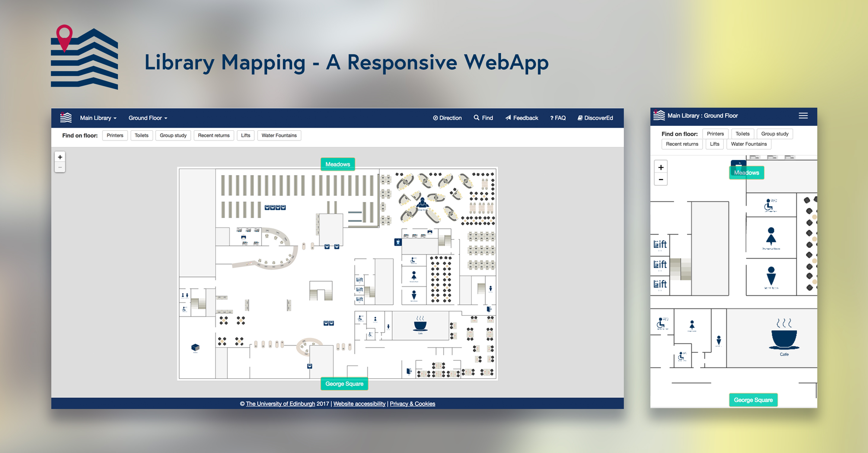Click the Website accessibility footer link
The width and height of the screenshot is (868, 453).
[359, 404]
